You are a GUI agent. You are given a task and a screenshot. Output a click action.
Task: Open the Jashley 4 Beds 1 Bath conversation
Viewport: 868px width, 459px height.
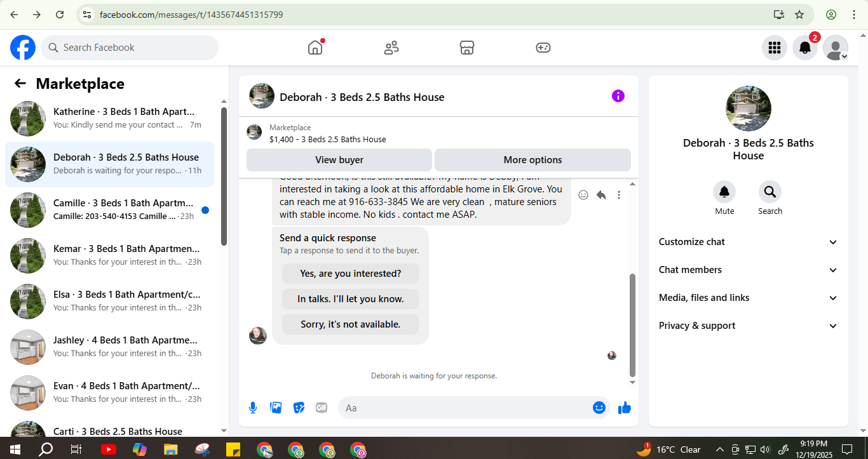tap(109, 347)
